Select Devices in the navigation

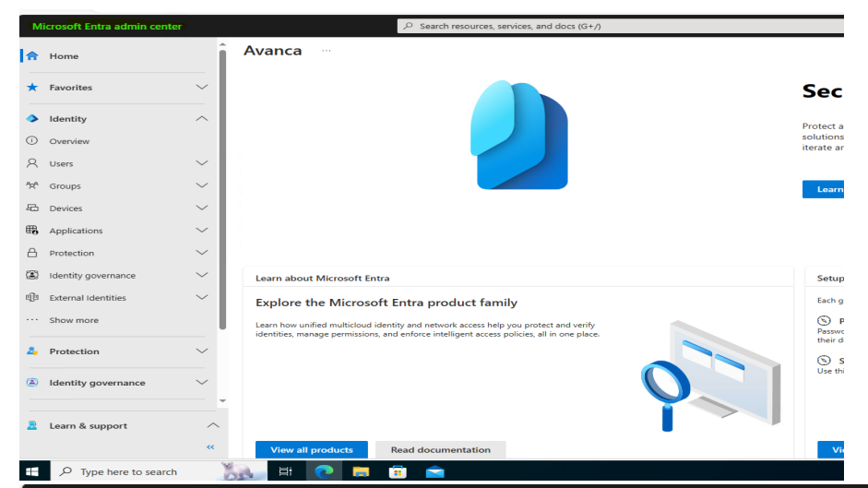(65, 208)
